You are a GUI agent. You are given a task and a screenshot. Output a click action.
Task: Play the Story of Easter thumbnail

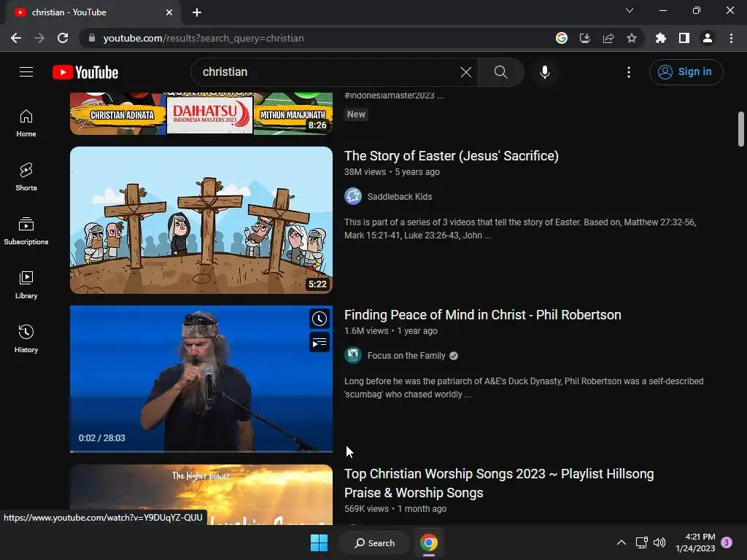(201, 220)
